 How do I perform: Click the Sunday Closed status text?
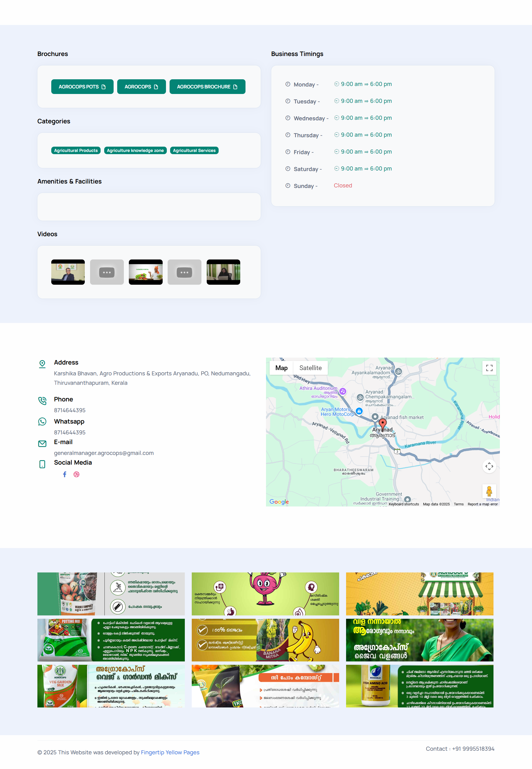(343, 185)
